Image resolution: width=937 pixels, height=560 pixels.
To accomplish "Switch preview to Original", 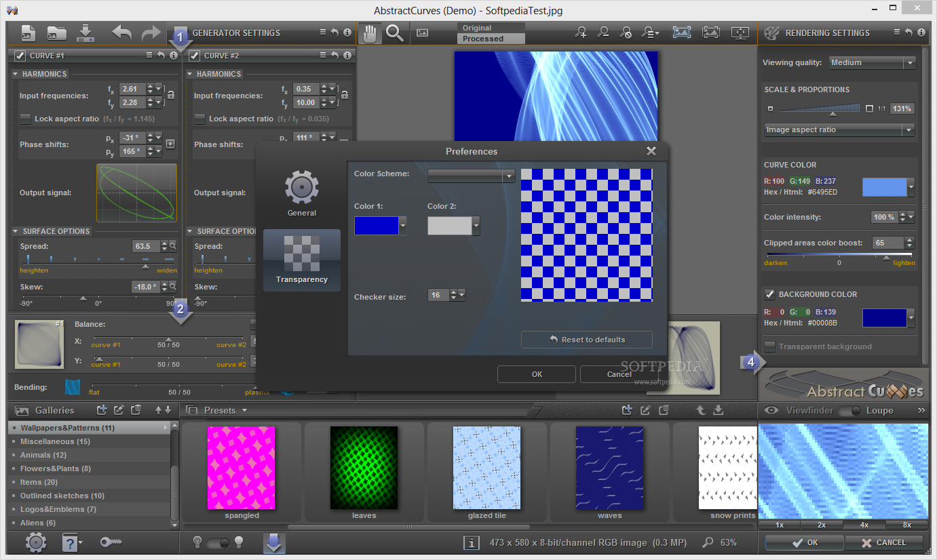I will tap(491, 28).
